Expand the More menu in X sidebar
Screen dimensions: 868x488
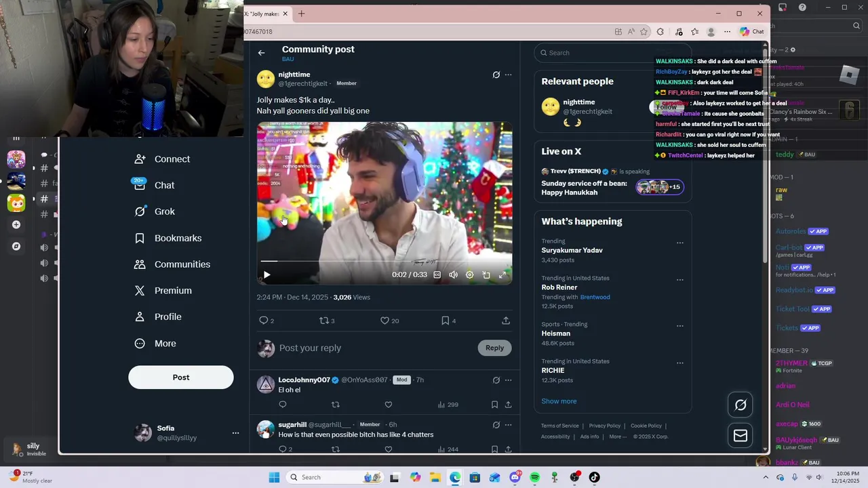point(155,344)
